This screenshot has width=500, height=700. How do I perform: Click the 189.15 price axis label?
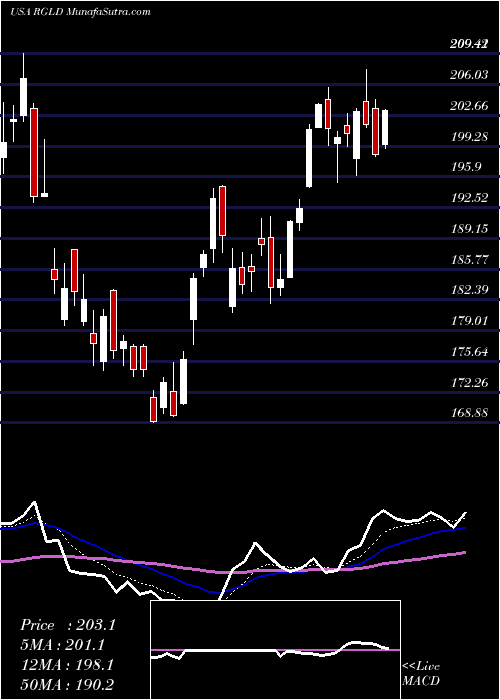point(469,229)
